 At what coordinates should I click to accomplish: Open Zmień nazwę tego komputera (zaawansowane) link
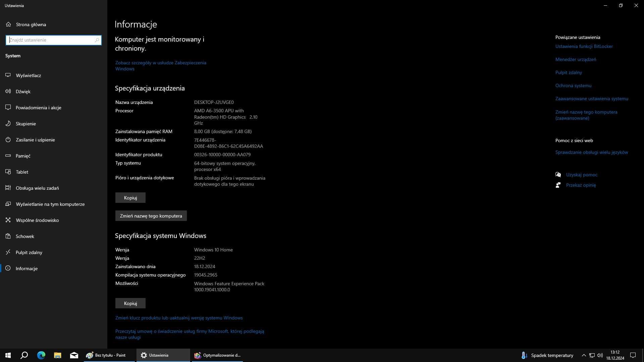point(586,115)
